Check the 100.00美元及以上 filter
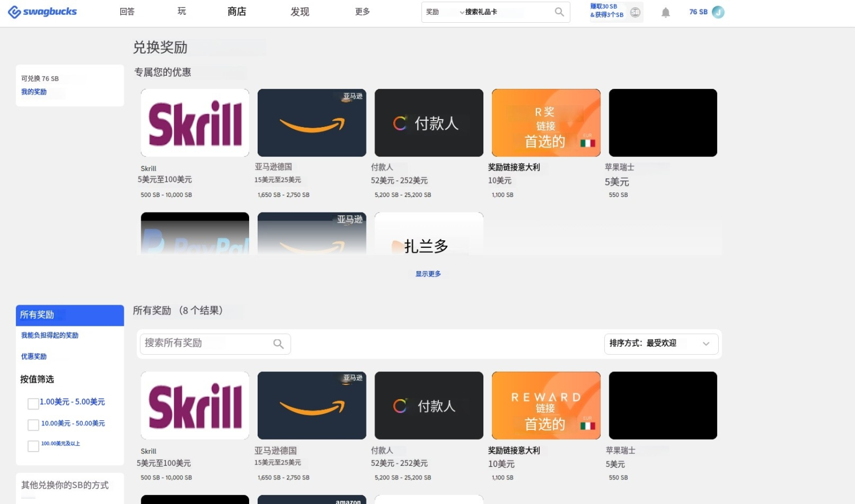 coord(34,446)
